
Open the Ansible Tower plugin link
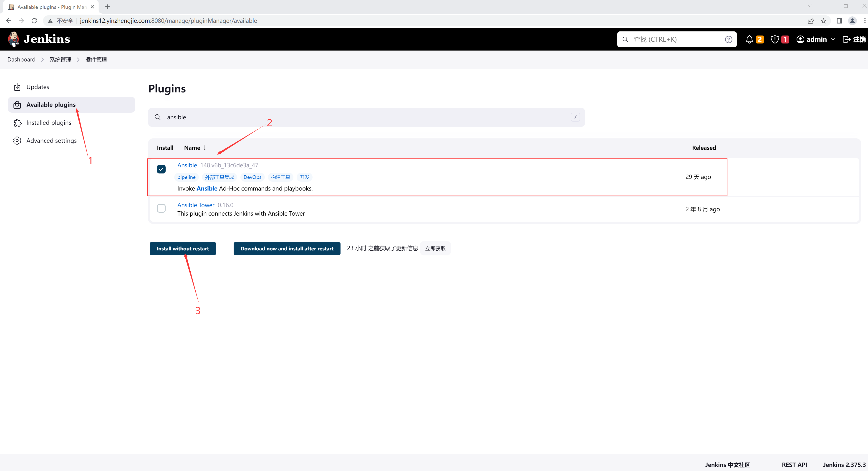click(x=195, y=205)
